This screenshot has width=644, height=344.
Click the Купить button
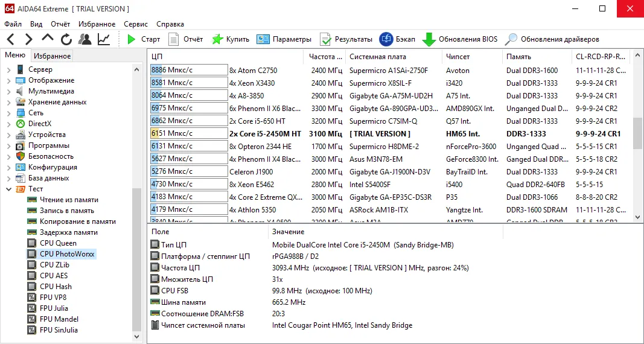coord(231,39)
